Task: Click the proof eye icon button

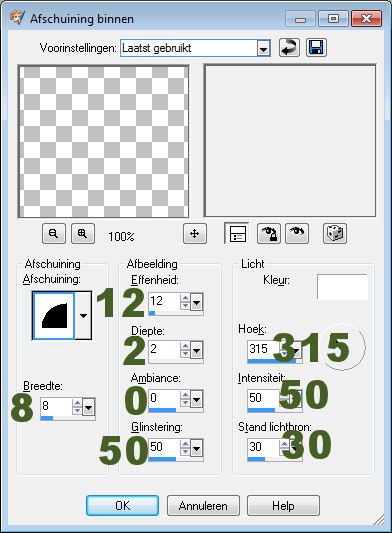Action: 297,234
